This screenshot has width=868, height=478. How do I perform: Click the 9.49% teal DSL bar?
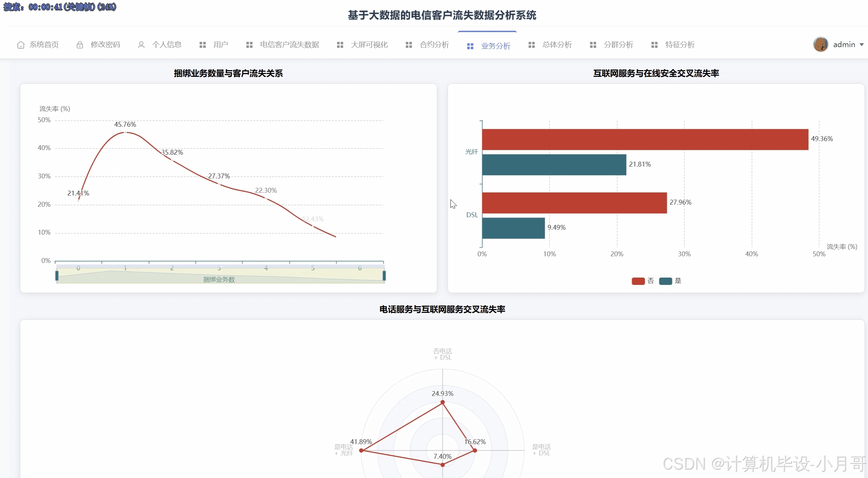[513, 228]
